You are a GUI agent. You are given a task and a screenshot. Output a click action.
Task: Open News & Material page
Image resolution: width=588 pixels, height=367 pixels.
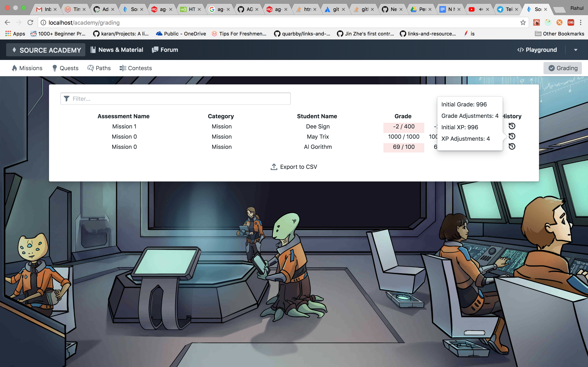coord(117,50)
